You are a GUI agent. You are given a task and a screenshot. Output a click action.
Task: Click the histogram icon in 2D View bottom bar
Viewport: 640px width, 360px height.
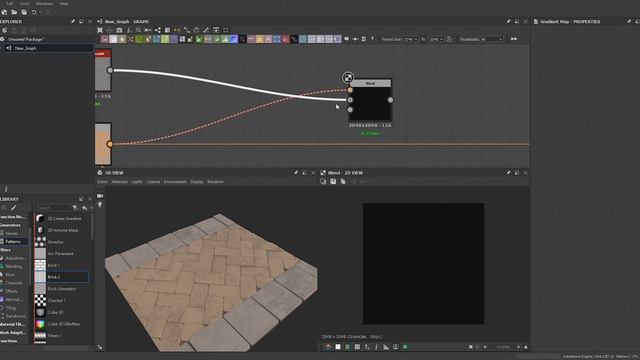coord(386,347)
